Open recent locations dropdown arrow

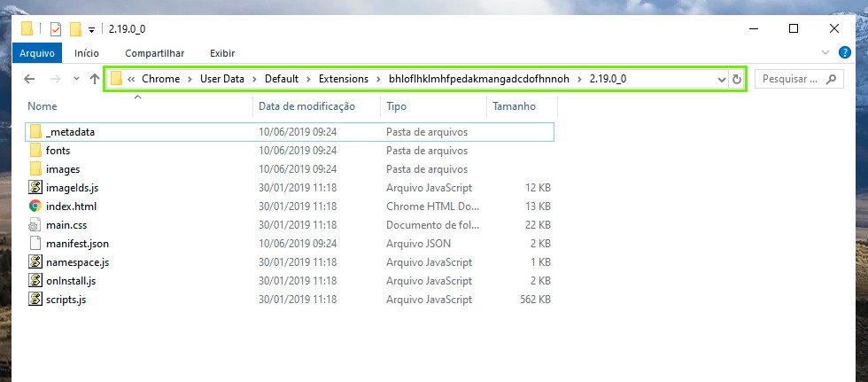point(74,80)
